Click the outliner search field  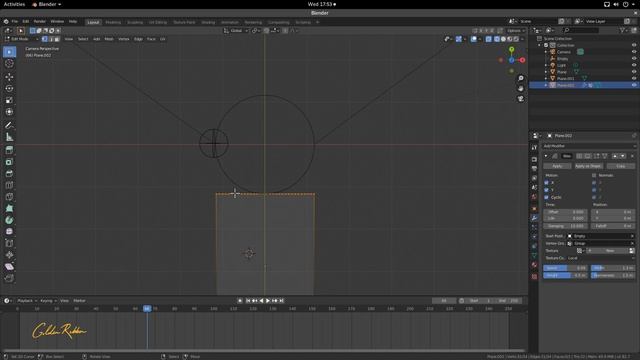point(581,30)
